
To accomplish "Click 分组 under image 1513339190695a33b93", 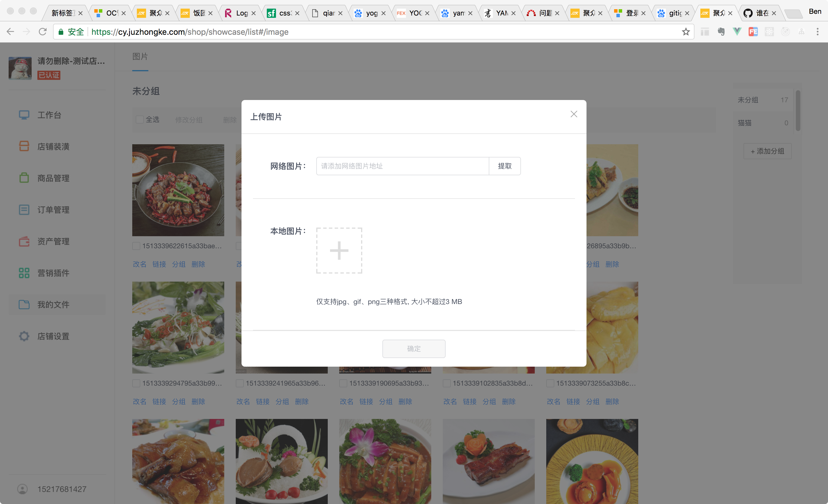I will click(386, 402).
